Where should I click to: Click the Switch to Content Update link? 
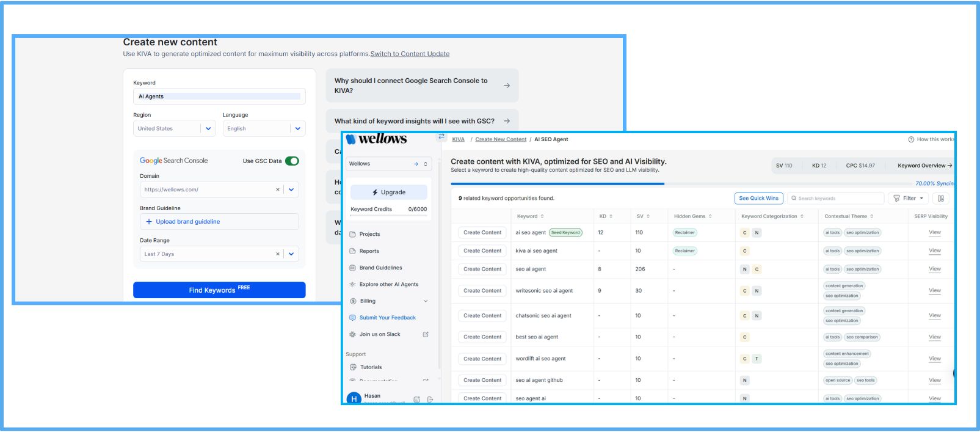[410, 54]
